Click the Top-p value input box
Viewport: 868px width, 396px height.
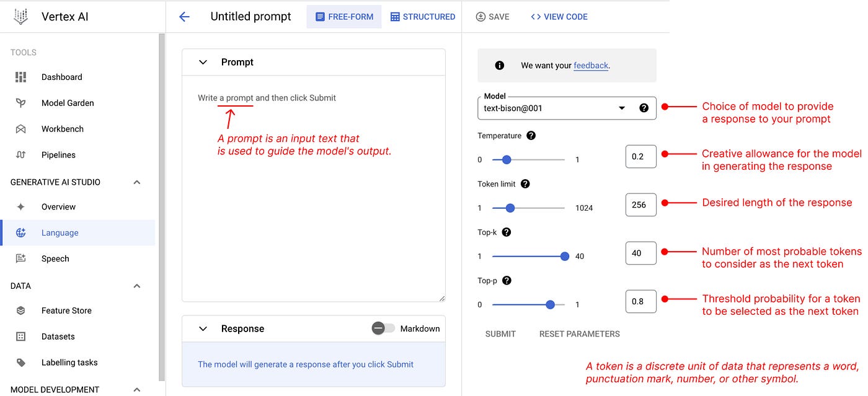(640, 301)
